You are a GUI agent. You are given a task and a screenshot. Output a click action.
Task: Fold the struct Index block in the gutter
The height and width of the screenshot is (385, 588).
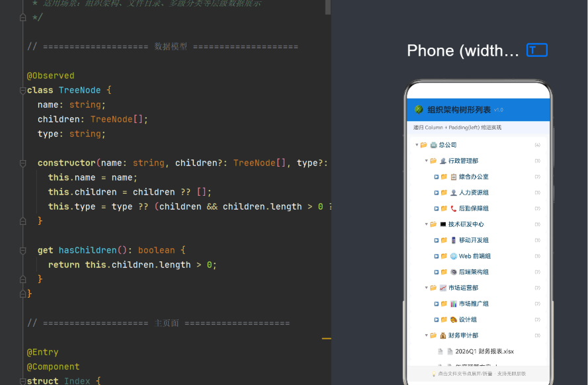click(23, 381)
